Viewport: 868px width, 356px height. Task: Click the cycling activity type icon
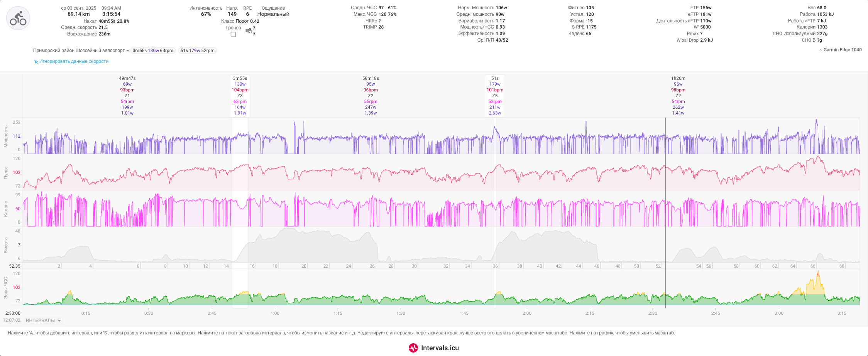tap(18, 18)
